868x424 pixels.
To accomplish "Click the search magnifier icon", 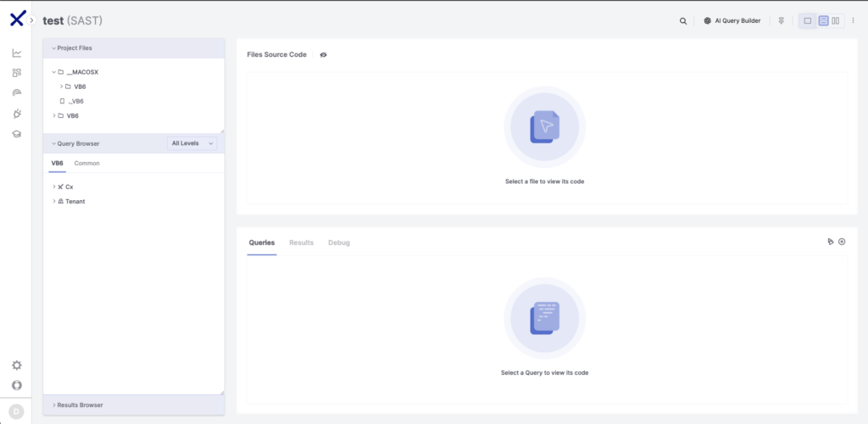I will pos(683,21).
